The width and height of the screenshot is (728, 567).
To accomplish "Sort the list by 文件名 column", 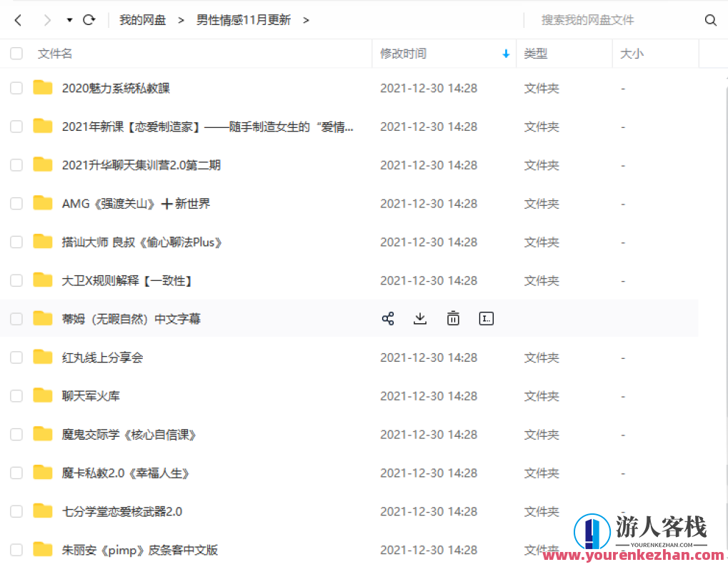I will 55,54.
